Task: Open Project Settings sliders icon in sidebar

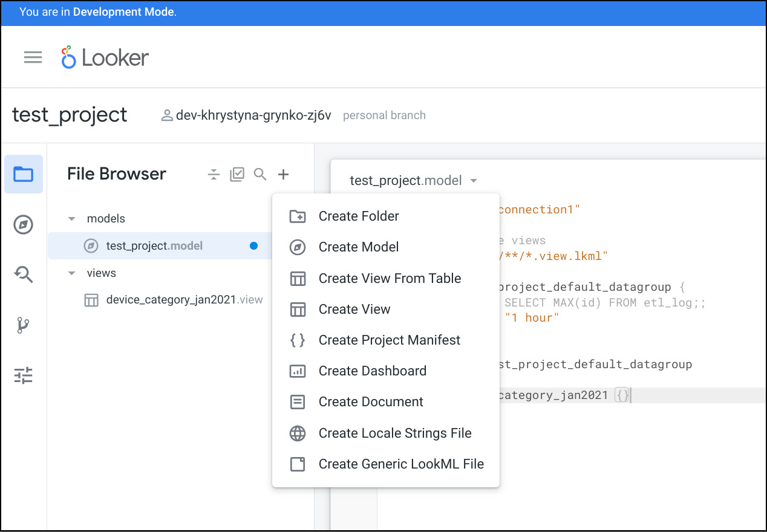Action: click(x=24, y=375)
